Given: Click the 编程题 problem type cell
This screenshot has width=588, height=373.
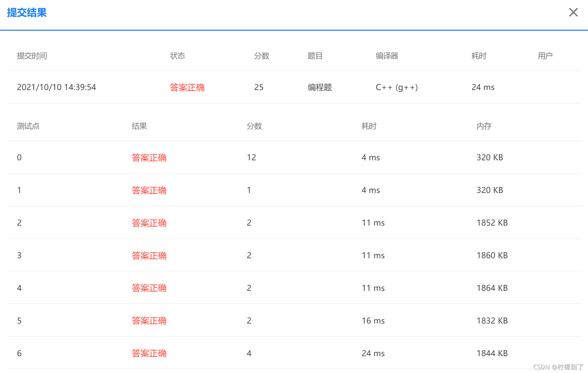Looking at the screenshot, I should pyautogui.click(x=320, y=87).
